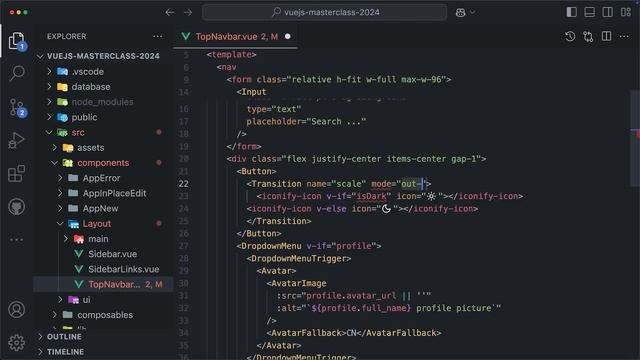Image resolution: width=640 pixels, height=360 pixels.
Task: Open the Copilot chat icon
Action: [460, 12]
